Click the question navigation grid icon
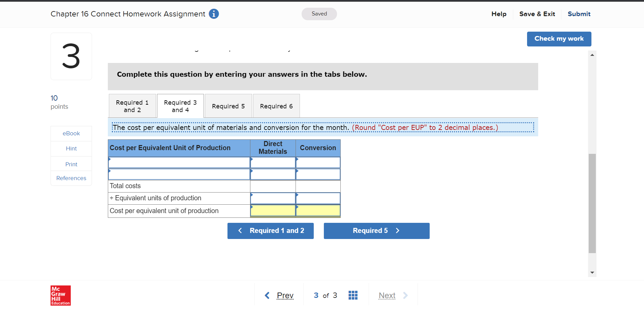Screen dimensions: 644x309 (x=353, y=295)
